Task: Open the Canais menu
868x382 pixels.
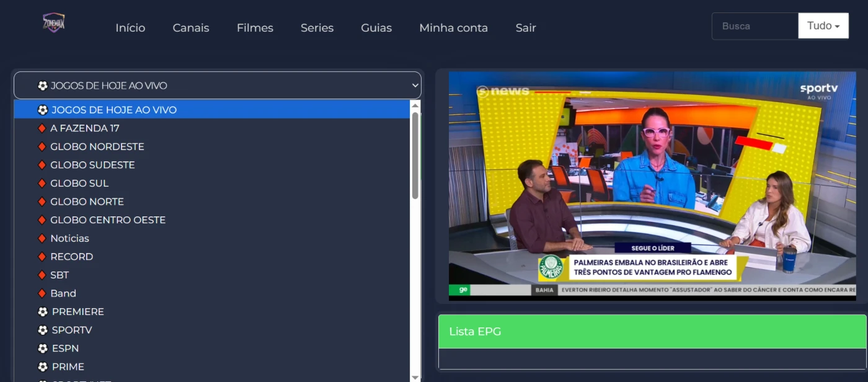Action: pos(191,28)
